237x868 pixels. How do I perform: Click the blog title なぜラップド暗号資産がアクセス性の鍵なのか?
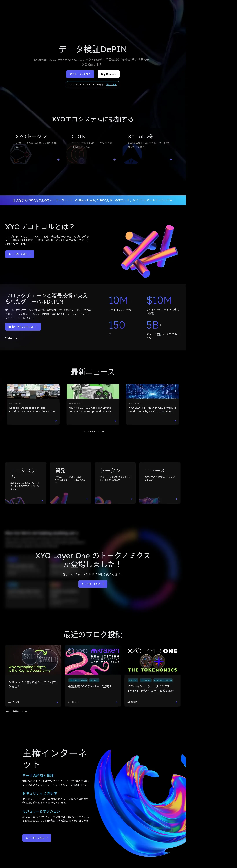coord(33,684)
